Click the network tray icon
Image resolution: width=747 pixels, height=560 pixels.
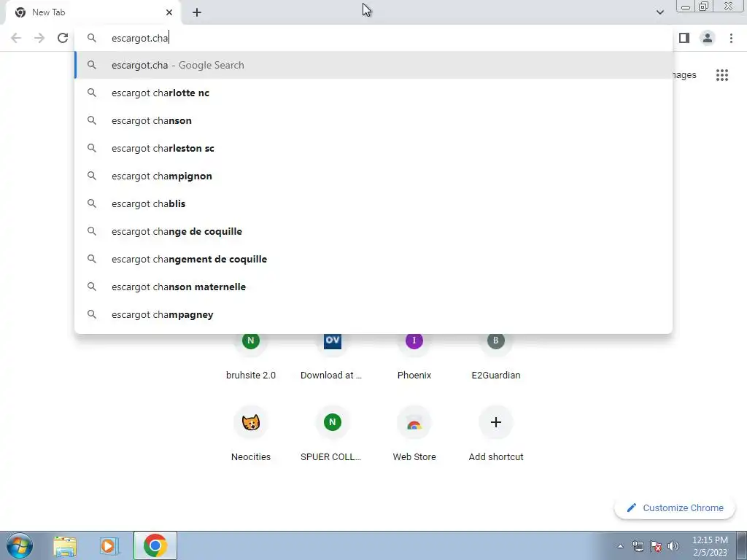(638, 546)
